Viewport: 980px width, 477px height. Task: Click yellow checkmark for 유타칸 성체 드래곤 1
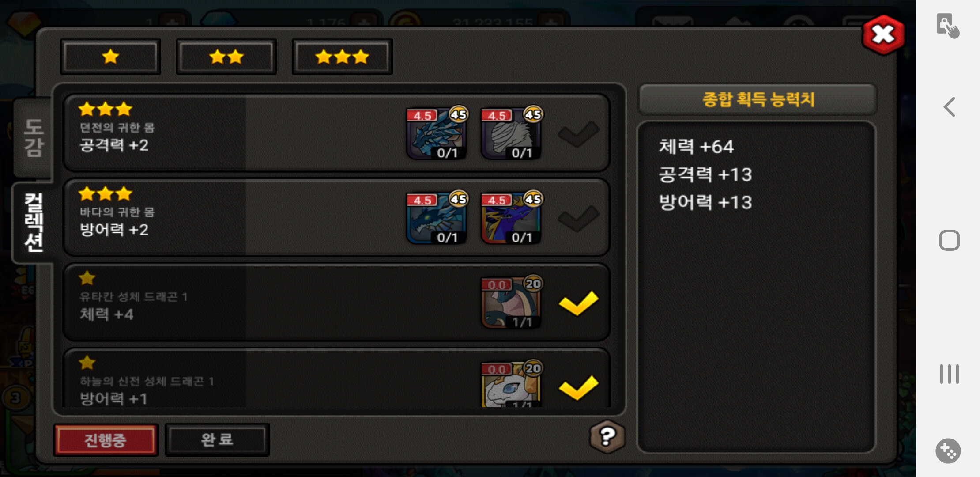pos(578,303)
